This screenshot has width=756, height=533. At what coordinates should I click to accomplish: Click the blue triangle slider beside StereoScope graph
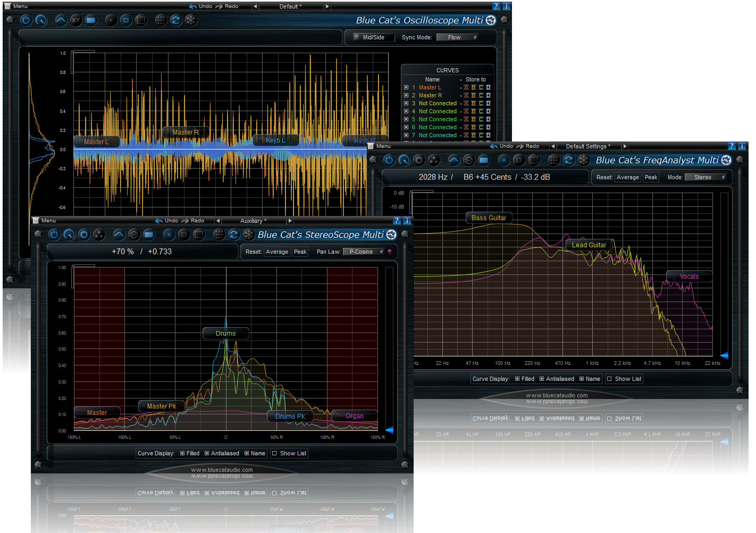pos(389,430)
